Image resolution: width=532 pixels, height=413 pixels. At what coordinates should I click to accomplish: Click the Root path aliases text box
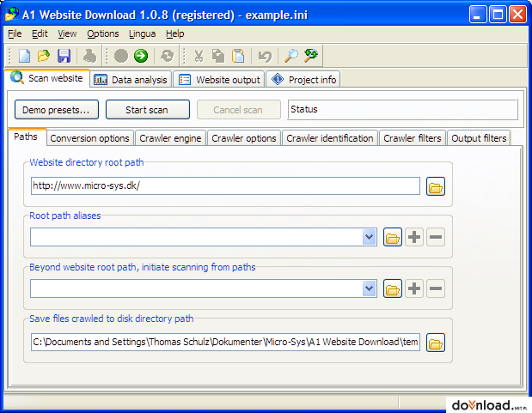pyautogui.click(x=197, y=237)
